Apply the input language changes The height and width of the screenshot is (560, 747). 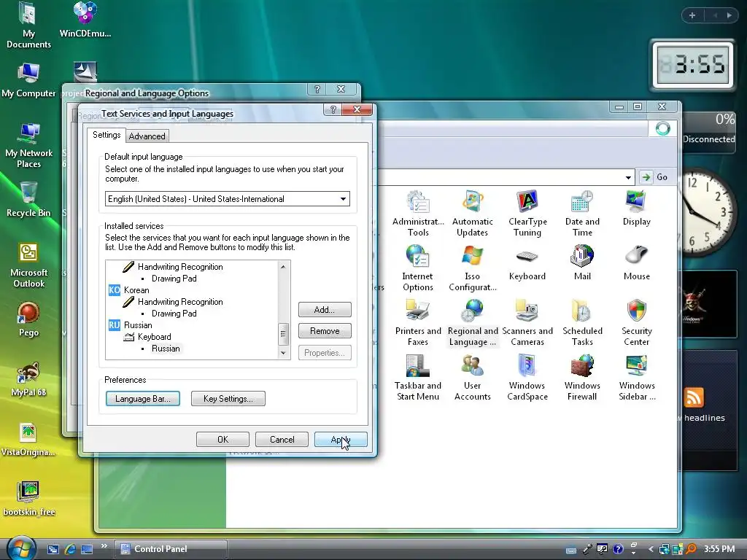[x=341, y=439]
